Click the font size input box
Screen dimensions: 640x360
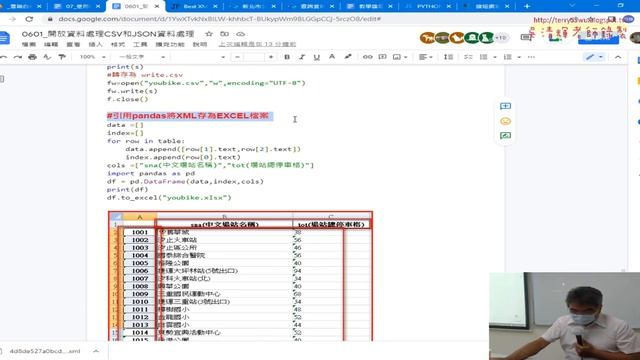click(x=253, y=57)
